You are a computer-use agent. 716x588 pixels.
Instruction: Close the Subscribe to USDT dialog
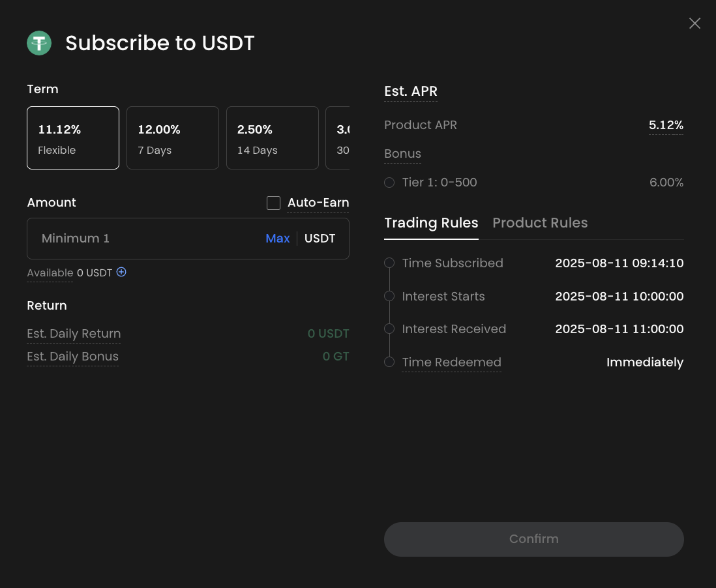[x=694, y=23]
